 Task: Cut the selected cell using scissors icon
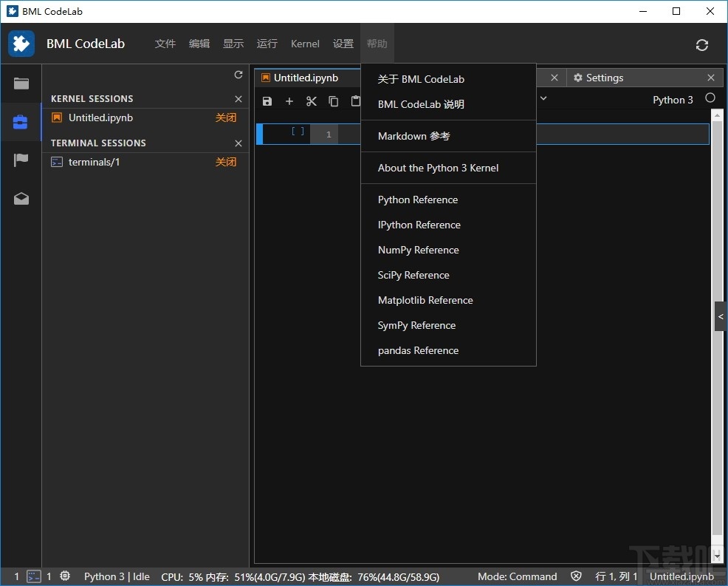point(311,101)
